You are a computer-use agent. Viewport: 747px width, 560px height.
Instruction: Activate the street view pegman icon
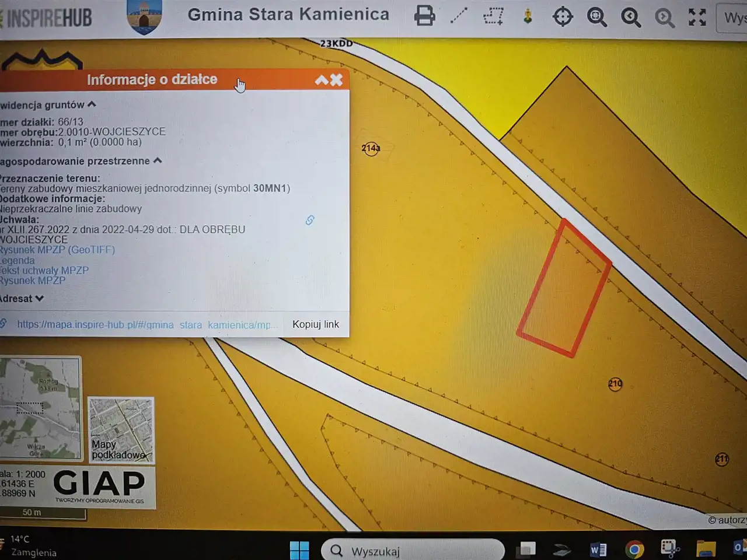(x=528, y=16)
